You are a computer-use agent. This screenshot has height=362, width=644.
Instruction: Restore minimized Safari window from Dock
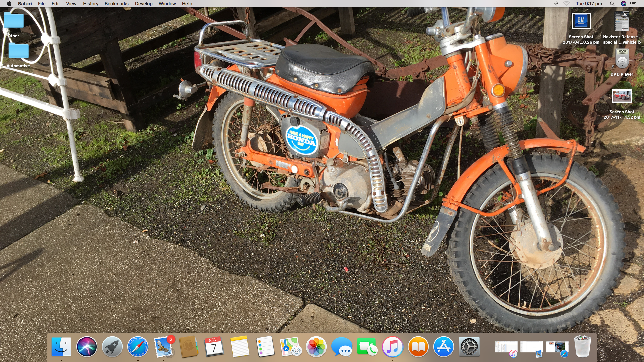557,348
